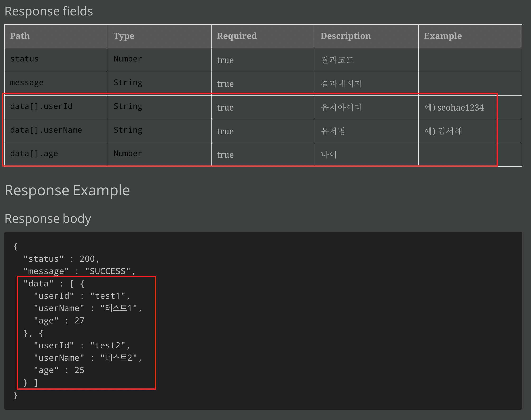Image resolution: width=531 pixels, height=420 pixels.
Task: Click the 결과코드 description cell
Action: pyautogui.click(x=337, y=60)
